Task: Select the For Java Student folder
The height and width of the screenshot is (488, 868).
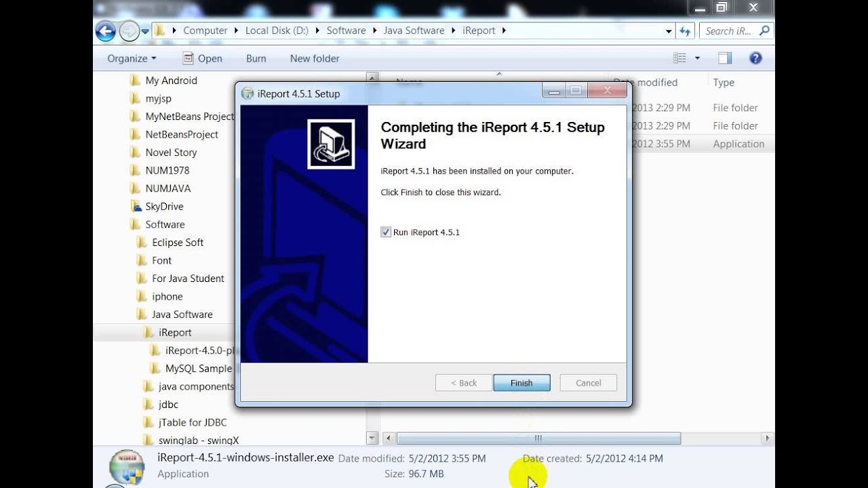Action: [188, 279]
